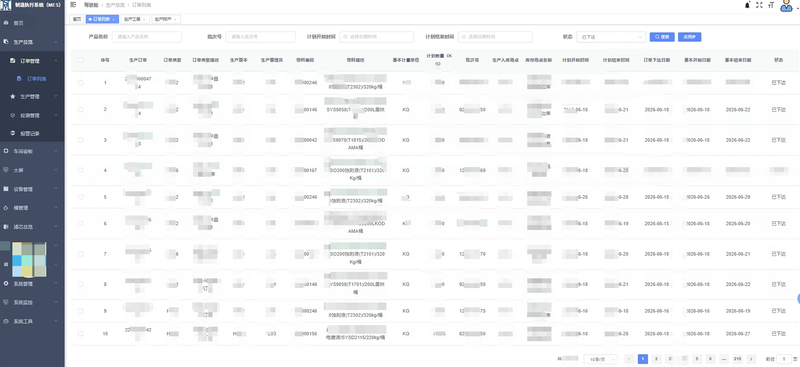The width and height of the screenshot is (800, 367).
Task: Click the 报警记录 icon in sidebar
Action: tap(13, 133)
